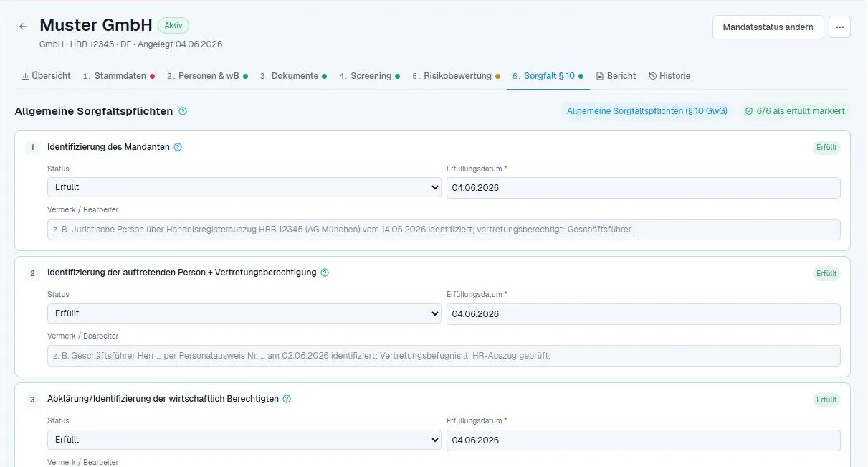Click Vermerk field mentioning Personalausweis Nr.
Viewport: 868px width, 467px height.
(444, 356)
